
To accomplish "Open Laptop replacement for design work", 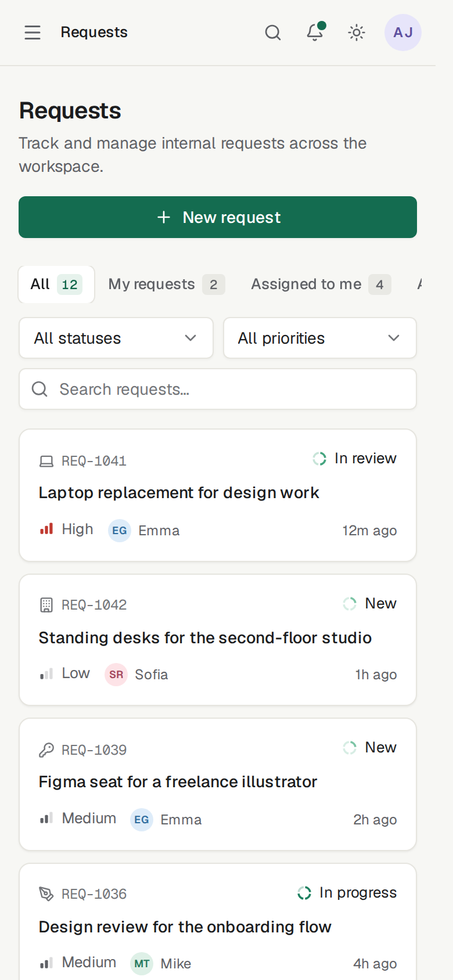I will (x=179, y=493).
